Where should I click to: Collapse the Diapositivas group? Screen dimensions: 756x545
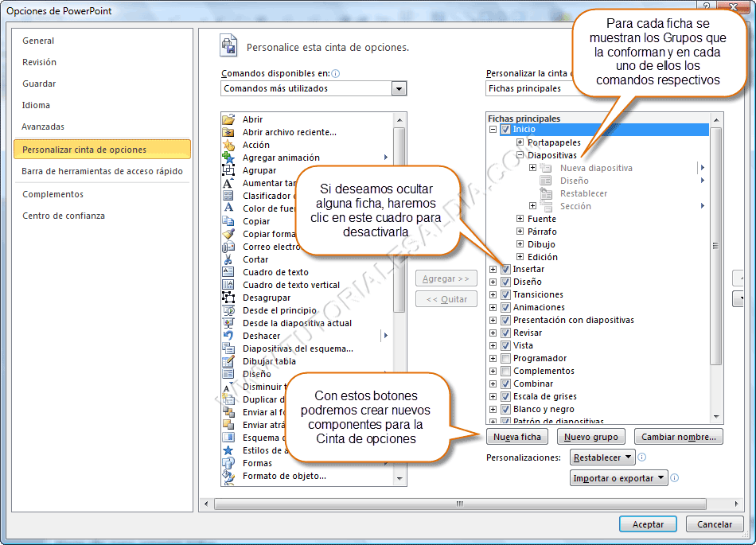[x=520, y=154]
